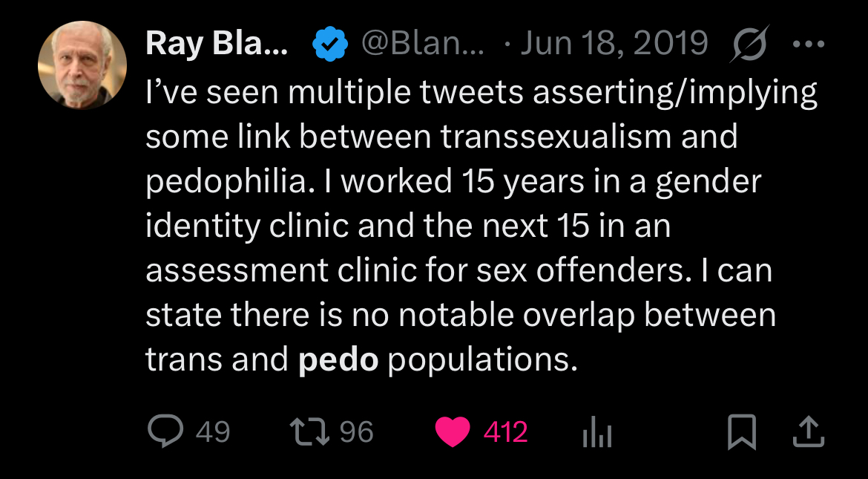Bookmark this tweet with the bookmark icon
Screen dimensions: 868x479
(742, 432)
